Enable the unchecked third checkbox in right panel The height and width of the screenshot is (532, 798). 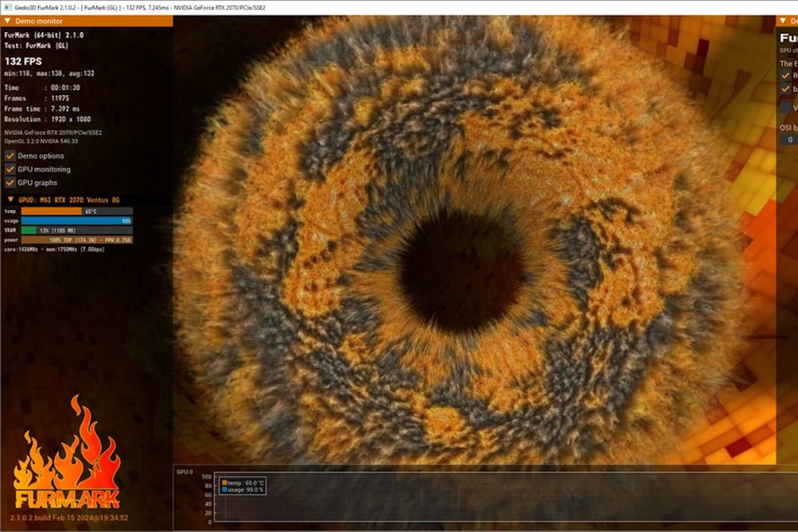point(786,107)
